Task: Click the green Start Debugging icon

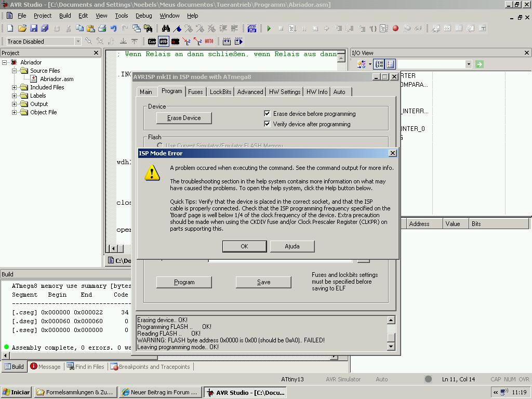Action: [x=269, y=28]
